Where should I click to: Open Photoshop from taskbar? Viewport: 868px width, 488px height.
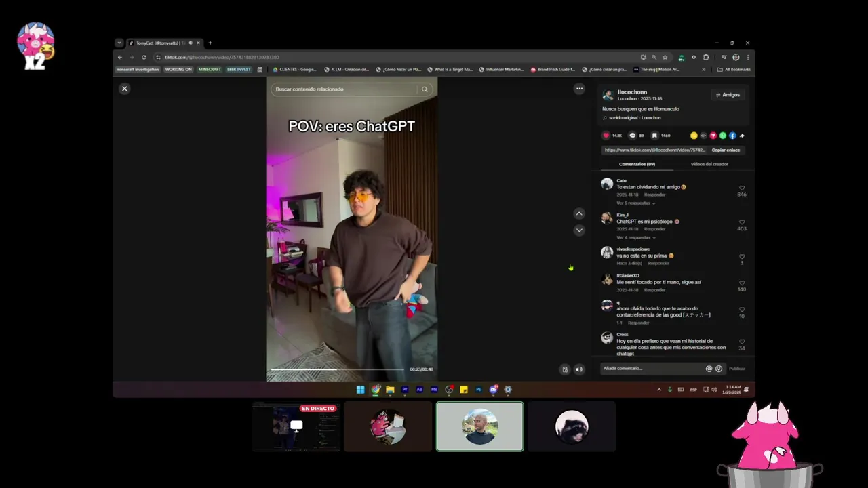tap(479, 390)
